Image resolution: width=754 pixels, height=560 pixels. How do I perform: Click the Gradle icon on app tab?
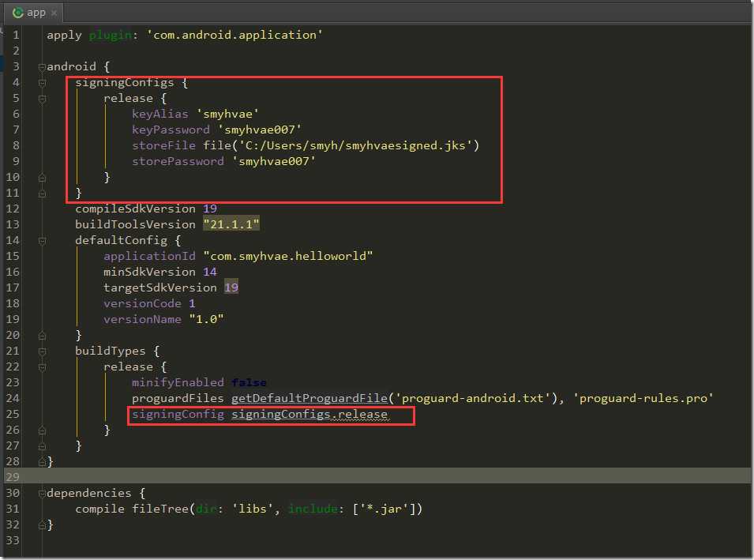click(18, 13)
